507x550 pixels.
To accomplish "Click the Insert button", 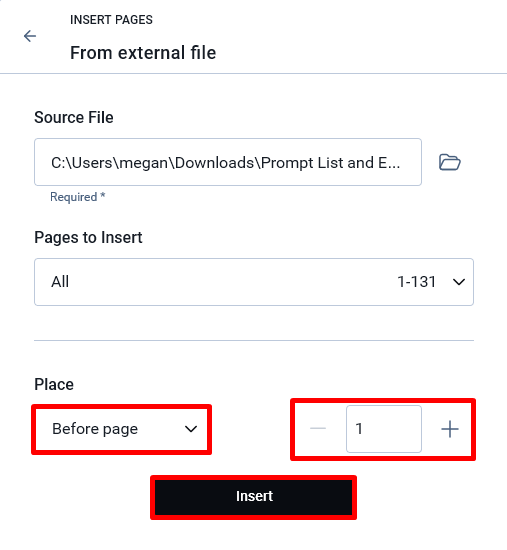I will [253, 497].
